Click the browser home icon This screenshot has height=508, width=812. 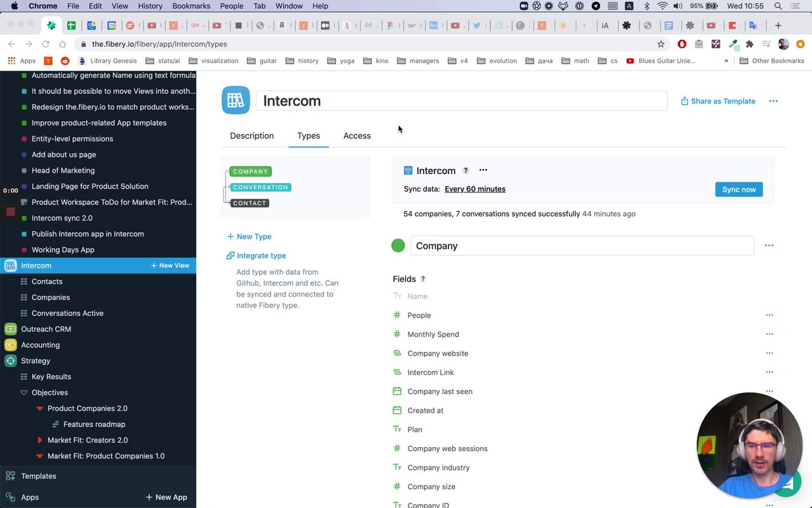pos(62,44)
